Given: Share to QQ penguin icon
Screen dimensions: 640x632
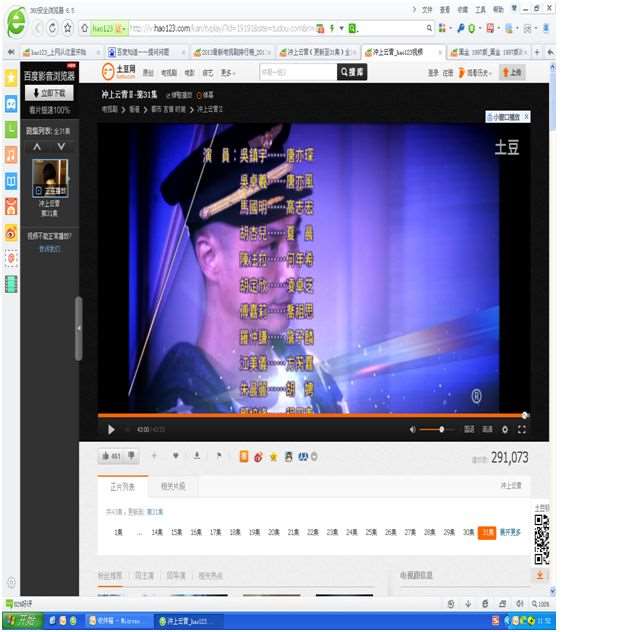Looking at the screenshot, I should pyautogui.click(x=289, y=457).
